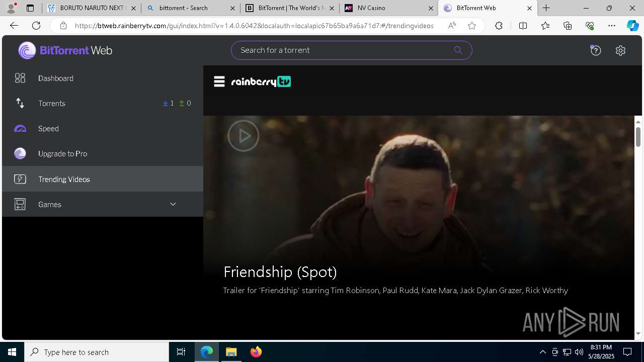This screenshot has height=362, width=644.
Task: Open tab actions menu
Action: tap(30, 8)
